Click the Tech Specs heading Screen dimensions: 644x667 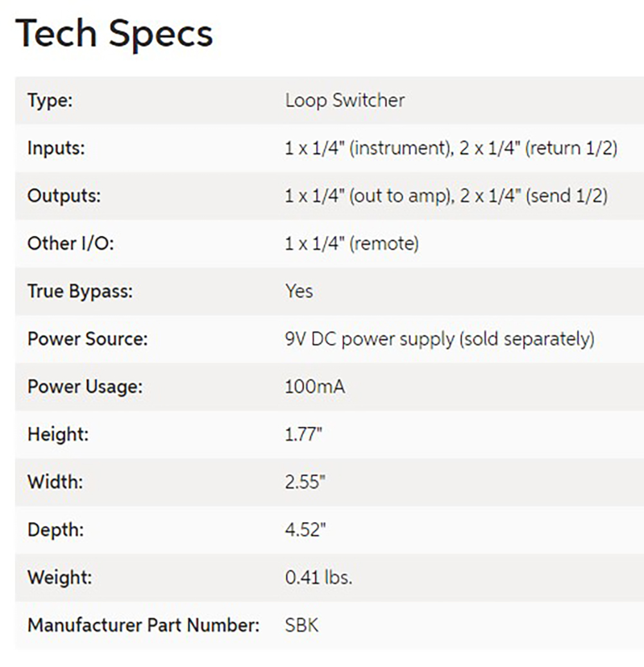coord(114,34)
